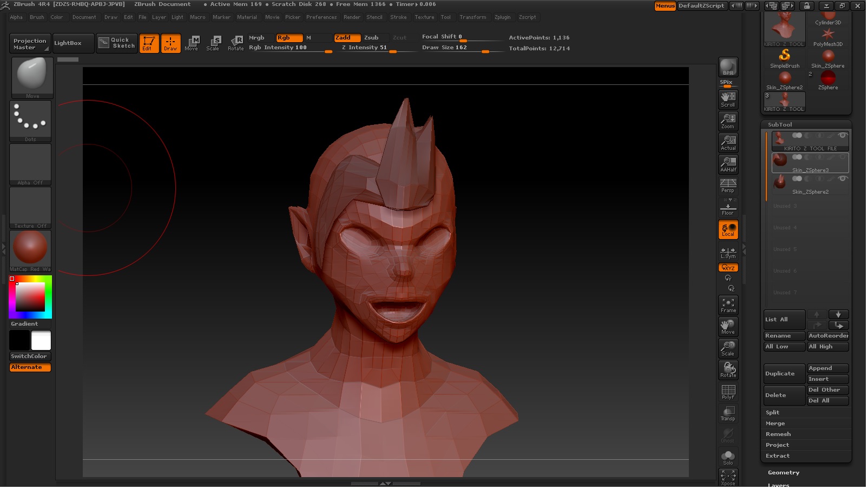Screen dimensions: 868x489
Task: Toggle visibility eye of Skin_ZSphere2 subtool
Action: 844,180
